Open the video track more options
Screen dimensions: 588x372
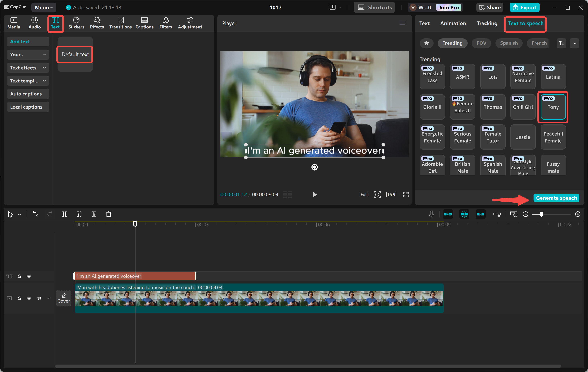click(48, 298)
